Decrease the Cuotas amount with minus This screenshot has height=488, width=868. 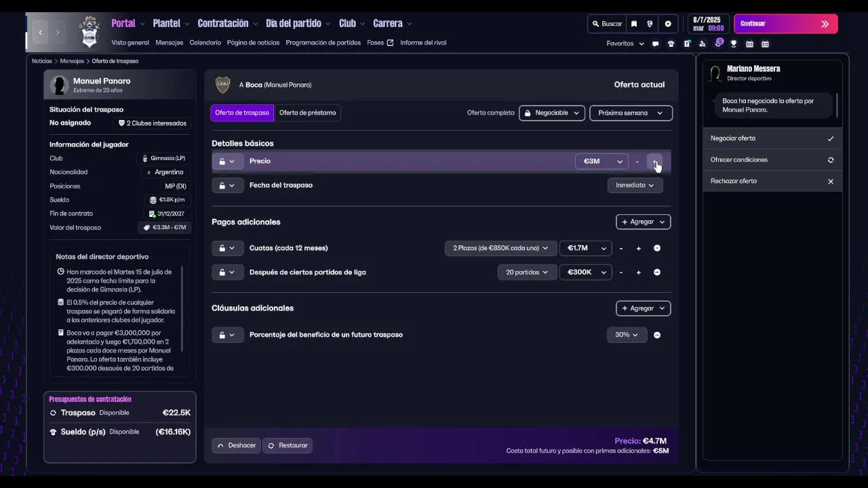coord(621,248)
